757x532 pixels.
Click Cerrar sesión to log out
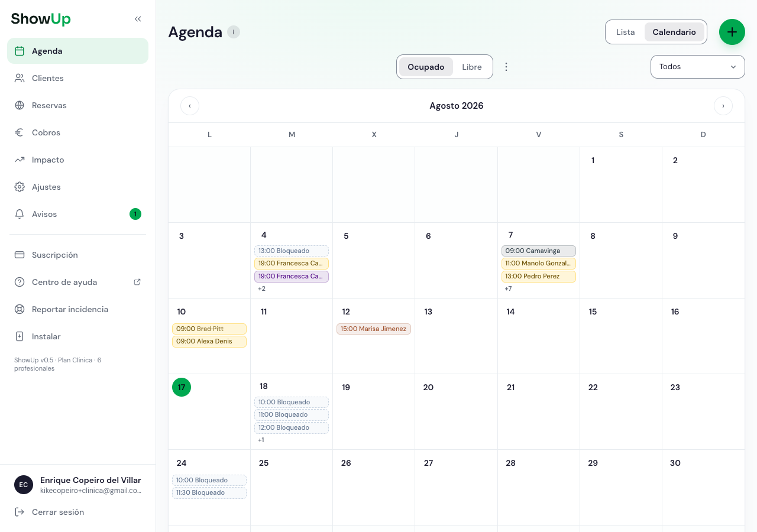pos(77,512)
